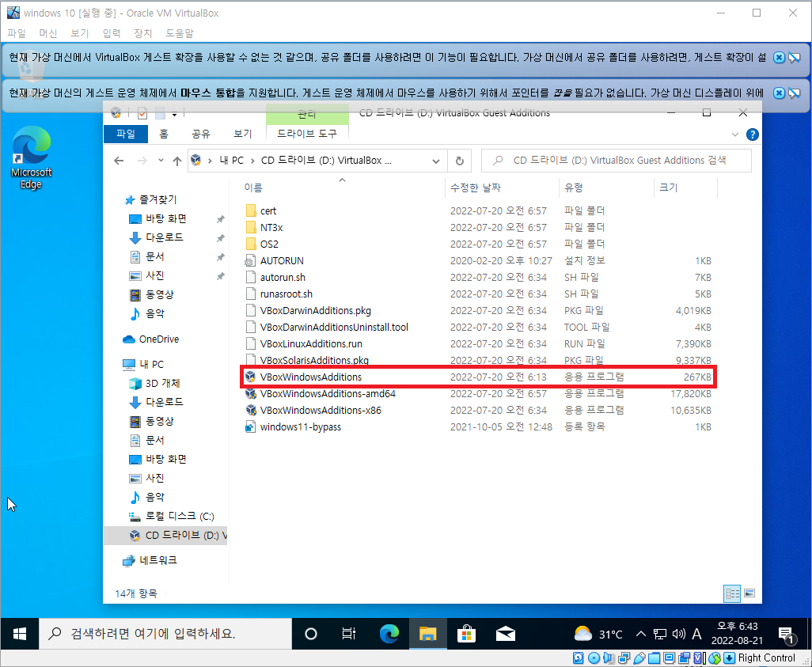Dismiss the guest additions notification
Screen dimensions: 812x667
pyautogui.click(x=778, y=58)
